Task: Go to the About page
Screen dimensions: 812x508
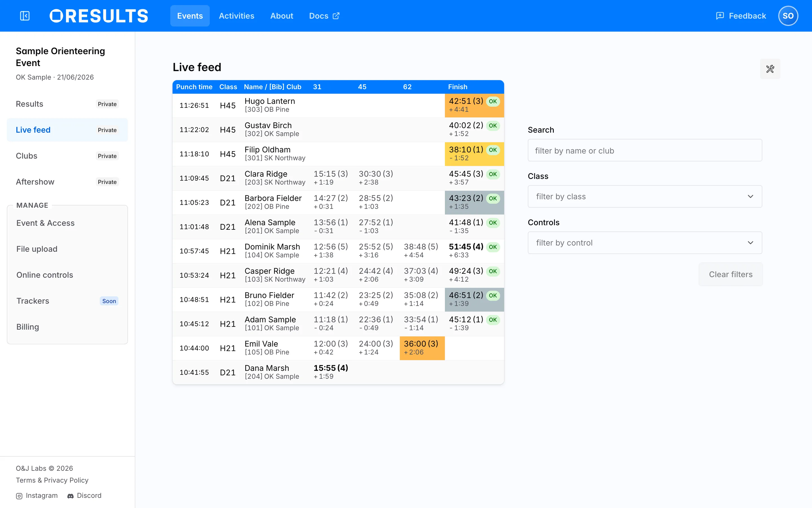Action: tap(281, 16)
